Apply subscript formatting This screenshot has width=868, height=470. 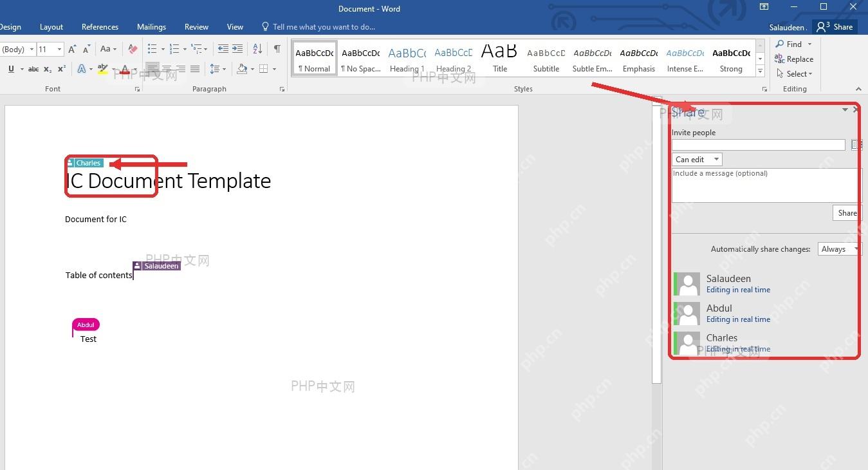coord(49,69)
